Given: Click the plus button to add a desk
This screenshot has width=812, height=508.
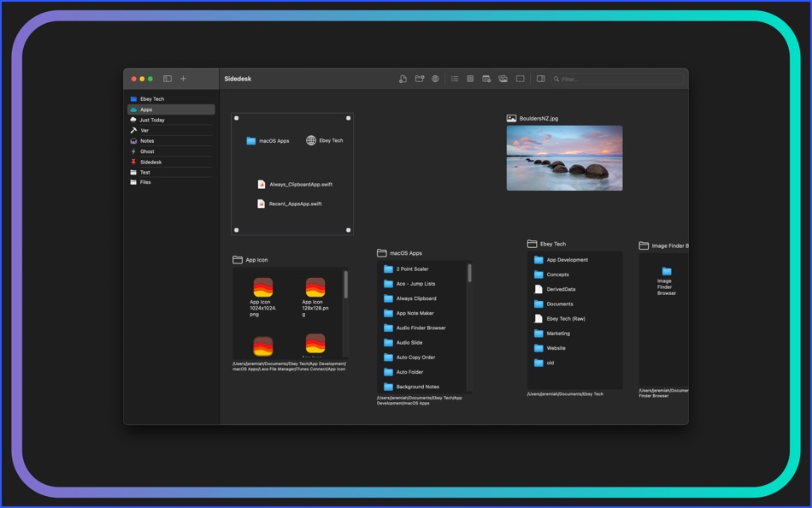Looking at the screenshot, I should tap(183, 79).
